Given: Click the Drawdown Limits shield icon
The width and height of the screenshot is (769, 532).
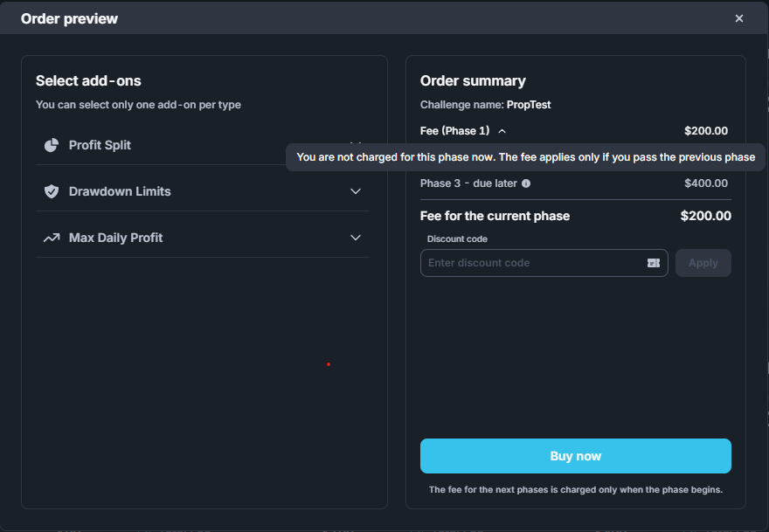Looking at the screenshot, I should point(52,191).
